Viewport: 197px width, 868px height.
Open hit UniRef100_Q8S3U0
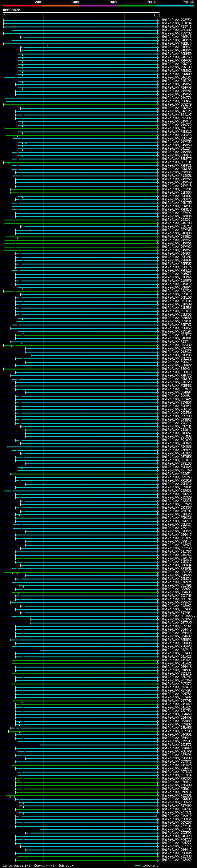coord(177,30)
